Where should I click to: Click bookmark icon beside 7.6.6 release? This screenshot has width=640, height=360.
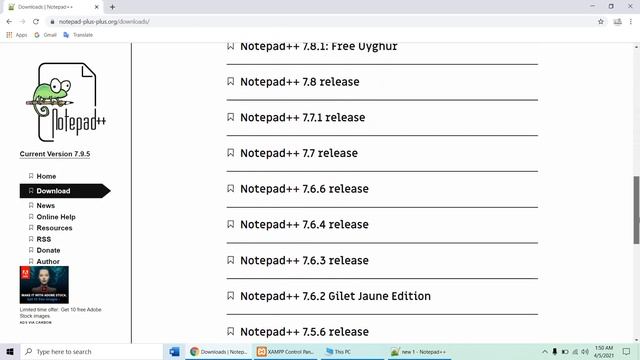point(231,188)
